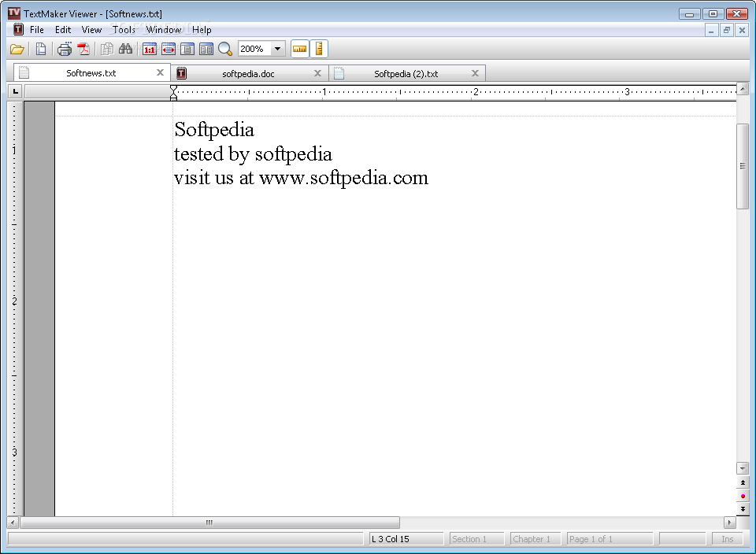Open the File menu

coord(37,30)
